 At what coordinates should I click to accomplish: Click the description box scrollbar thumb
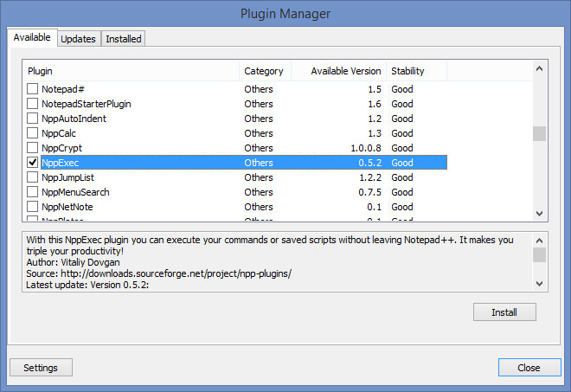point(540,254)
